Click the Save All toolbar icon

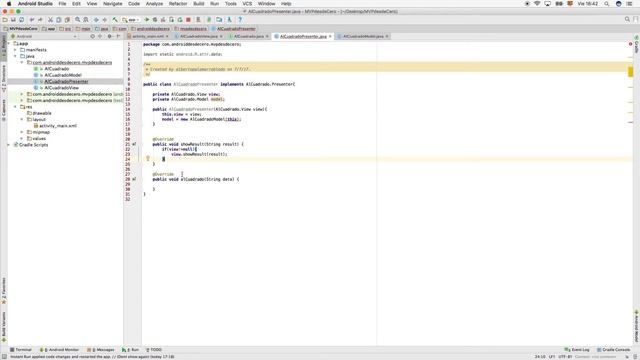(x=13, y=20)
